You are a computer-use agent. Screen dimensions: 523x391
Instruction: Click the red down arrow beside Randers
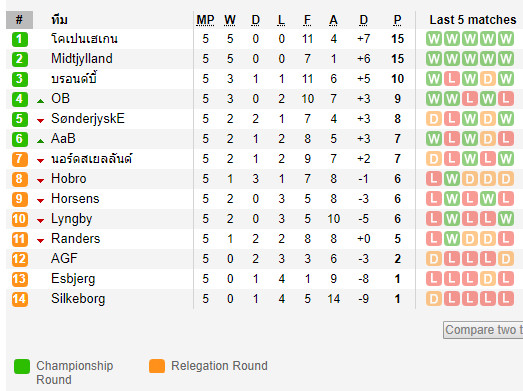click(41, 241)
